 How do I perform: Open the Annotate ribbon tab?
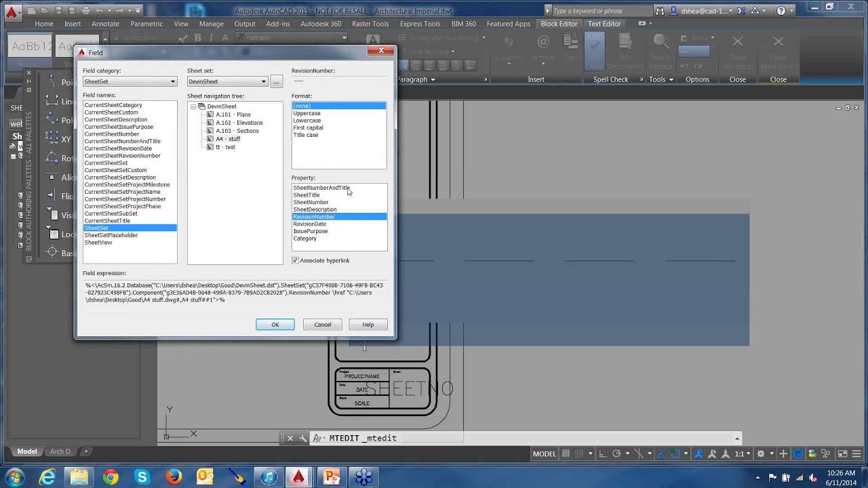coord(106,24)
